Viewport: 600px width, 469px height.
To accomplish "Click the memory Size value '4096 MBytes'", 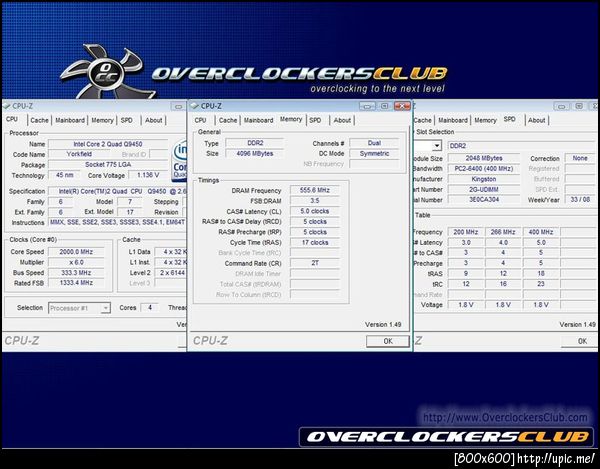I will (x=254, y=153).
